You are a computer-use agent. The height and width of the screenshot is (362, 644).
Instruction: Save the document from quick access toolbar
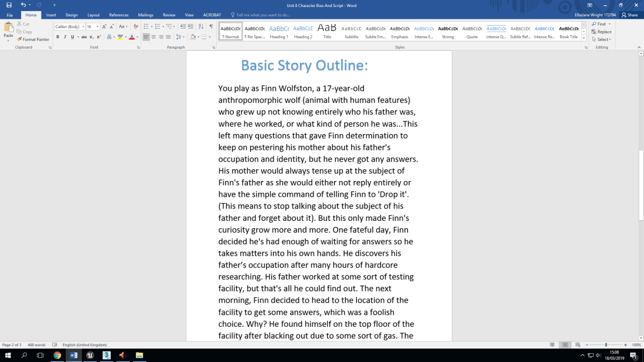click(x=9, y=5)
